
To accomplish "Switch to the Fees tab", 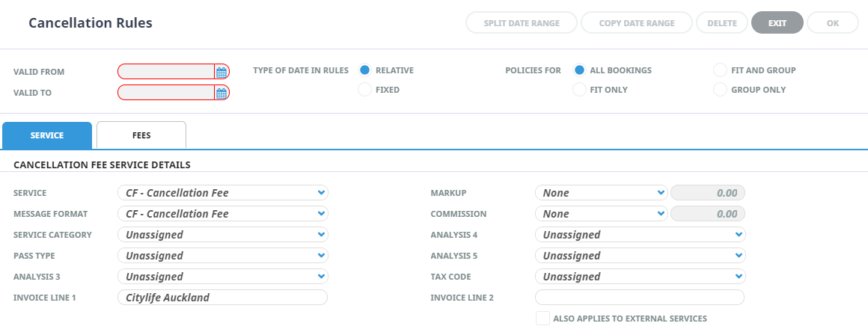I will coord(141,135).
